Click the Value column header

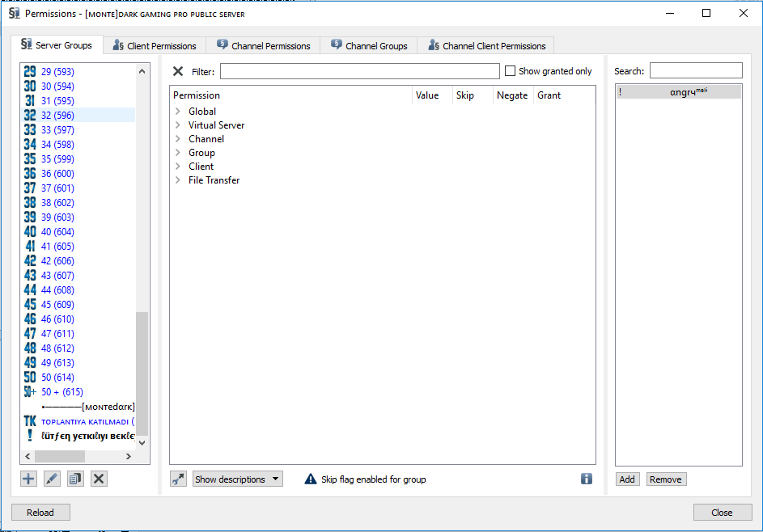pos(432,95)
